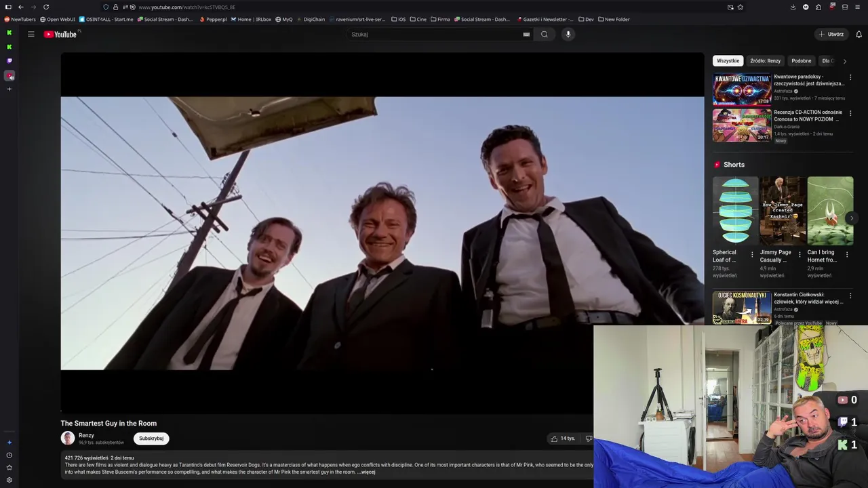Open the Pepper.pl bookmark
868x488 pixels.
pyautogui.click(x=213, y=19)
